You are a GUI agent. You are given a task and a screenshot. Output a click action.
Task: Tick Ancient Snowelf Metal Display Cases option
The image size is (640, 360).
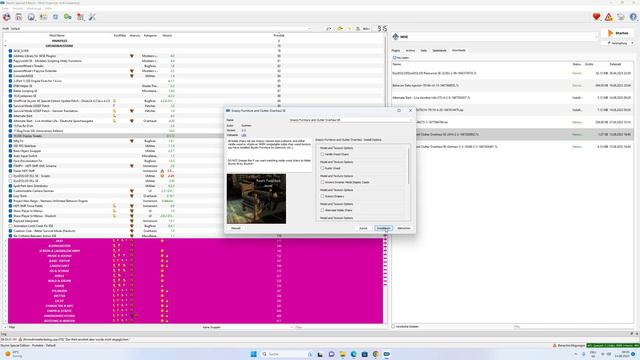[x=322, y=182]
